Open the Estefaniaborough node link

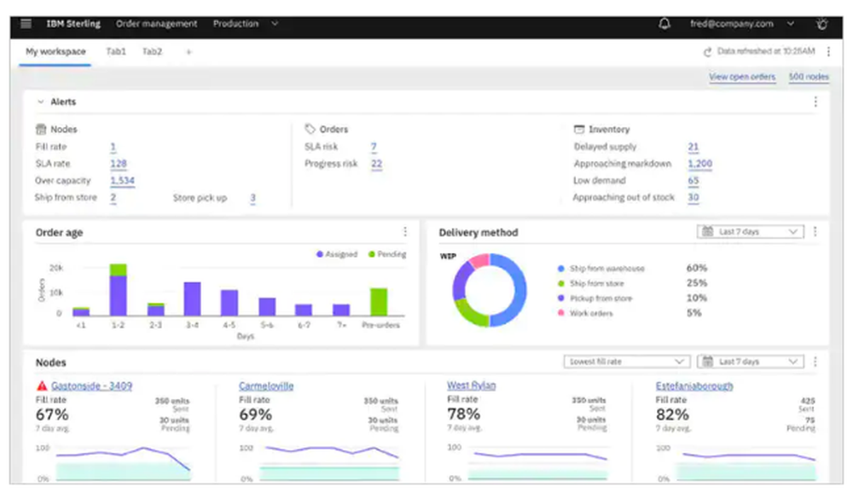click(694, 386)
